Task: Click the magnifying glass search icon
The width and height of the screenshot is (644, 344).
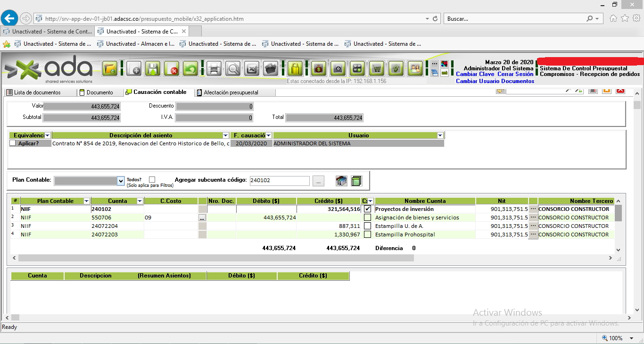Action: [233, 69]
